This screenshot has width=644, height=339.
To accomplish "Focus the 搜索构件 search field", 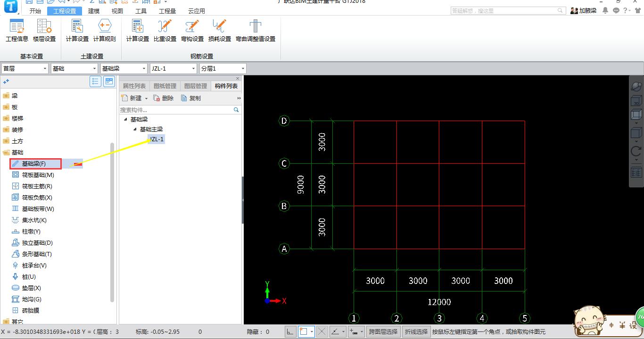I will pyautogui.click(x=180, y=110).
